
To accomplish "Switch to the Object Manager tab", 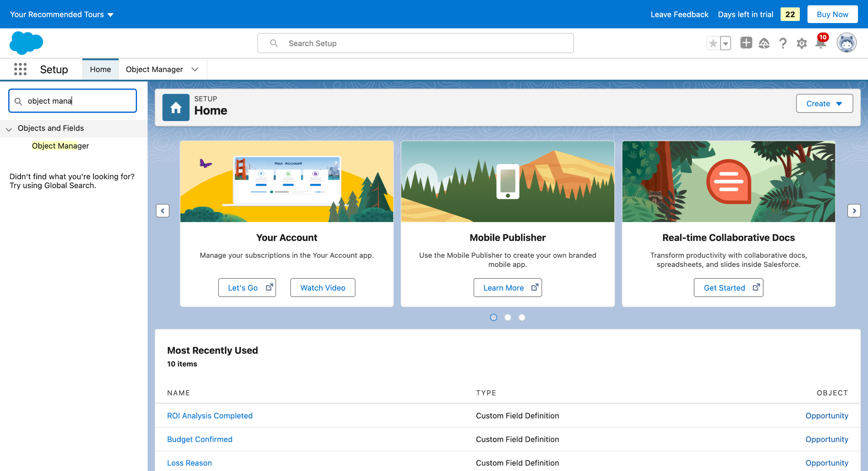I will point(154,69).
